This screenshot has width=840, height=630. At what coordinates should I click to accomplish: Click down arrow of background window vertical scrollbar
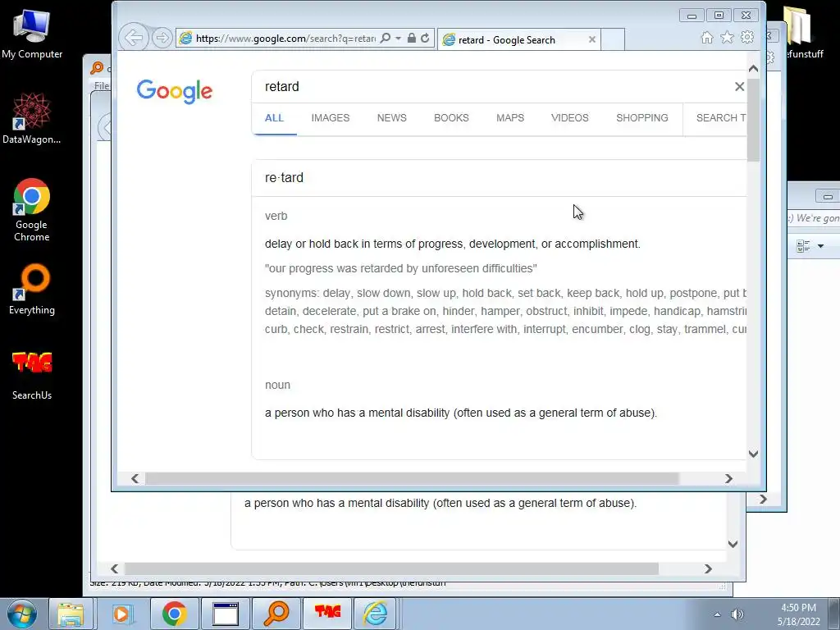(733, 544)
